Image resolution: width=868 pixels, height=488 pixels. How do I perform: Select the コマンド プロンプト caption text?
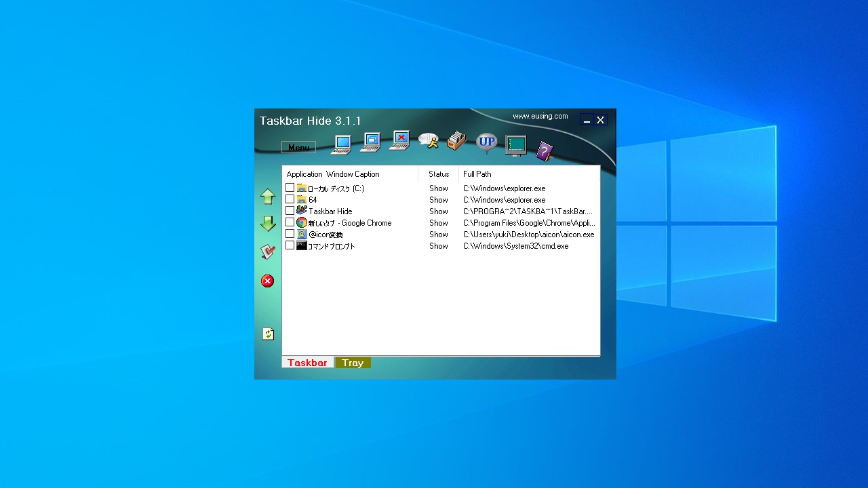click(x=332, y=246)
